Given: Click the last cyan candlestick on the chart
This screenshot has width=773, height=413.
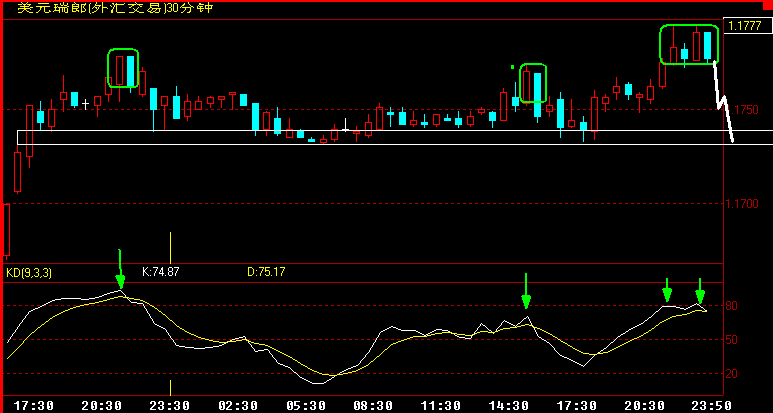Looking at the screenshot, I should (708, 45).
